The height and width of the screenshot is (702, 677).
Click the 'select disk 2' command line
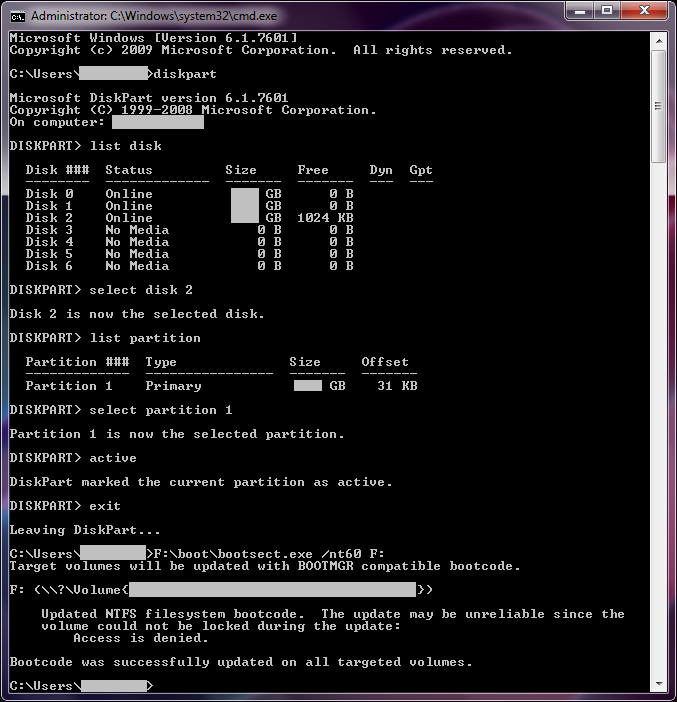point(141,290)
